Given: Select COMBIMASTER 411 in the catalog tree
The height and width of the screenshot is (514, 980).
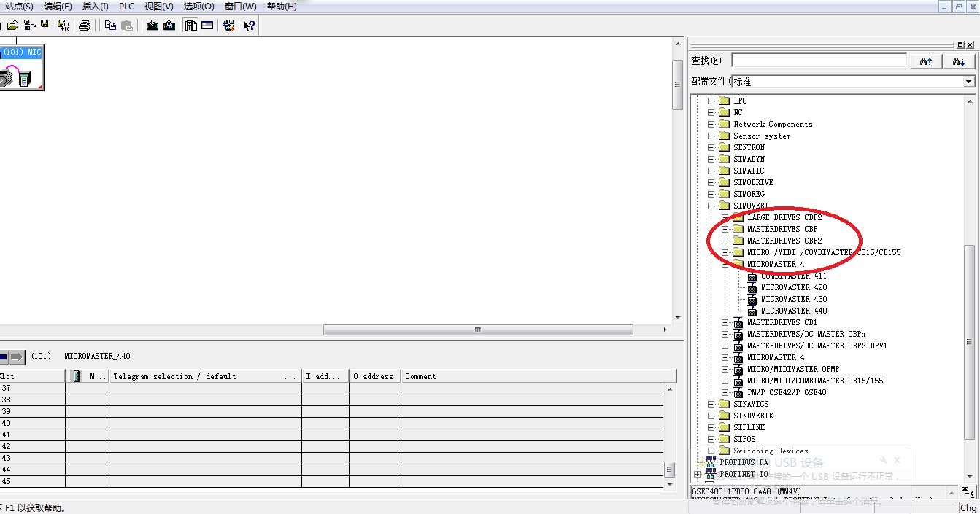Looking at the screenshot, I should tap(794, 276).
